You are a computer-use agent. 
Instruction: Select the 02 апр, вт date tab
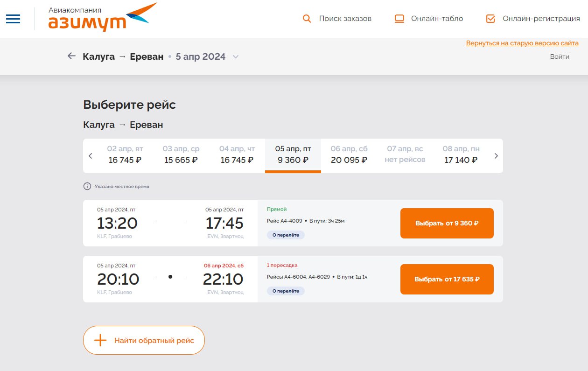(x=125, y=155)
